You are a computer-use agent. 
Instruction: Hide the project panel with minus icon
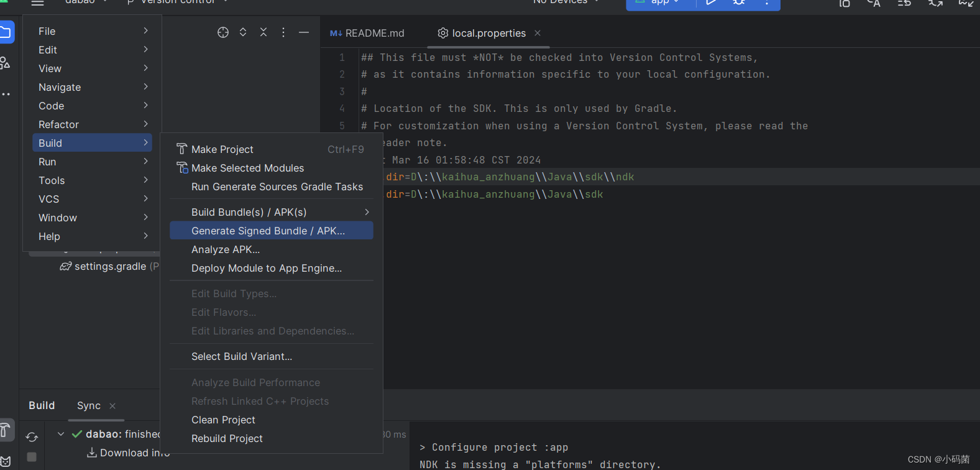click(304, 32)
